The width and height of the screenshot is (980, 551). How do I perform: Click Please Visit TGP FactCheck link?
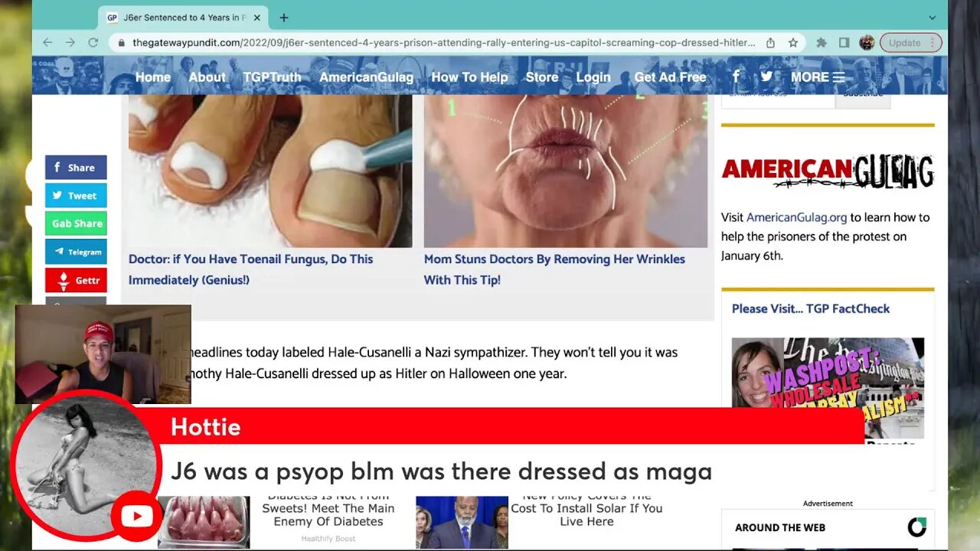(x=811, y=308)
